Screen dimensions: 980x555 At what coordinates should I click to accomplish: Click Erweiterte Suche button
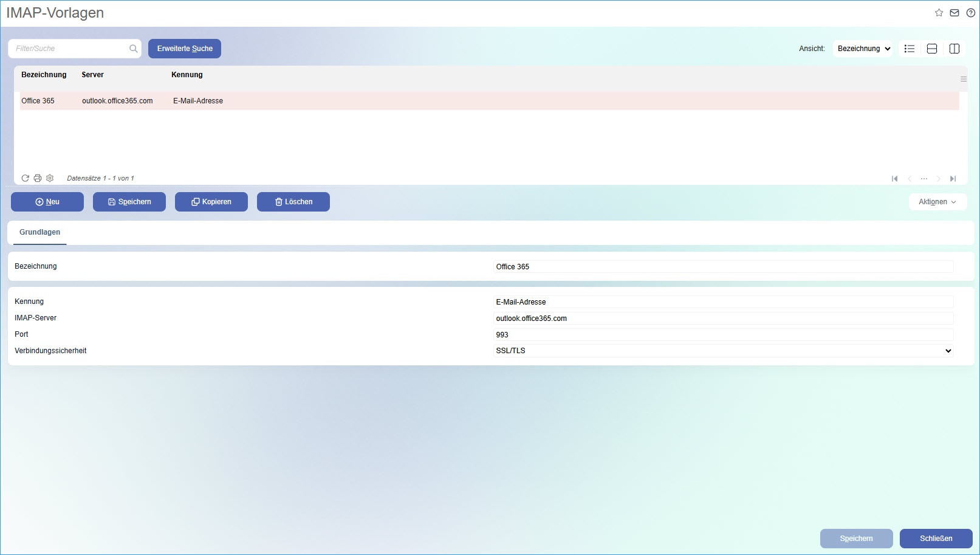point(185,49)
